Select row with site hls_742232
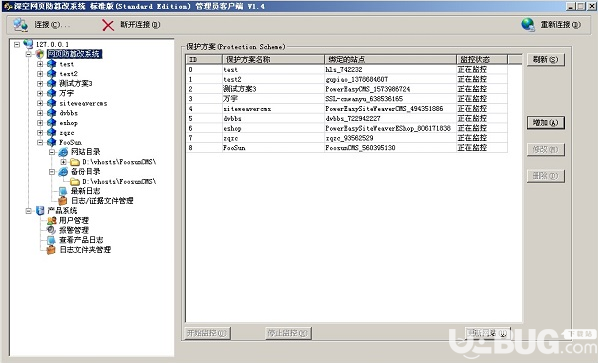This screenshot has height=363, width=598. [347, 70]
